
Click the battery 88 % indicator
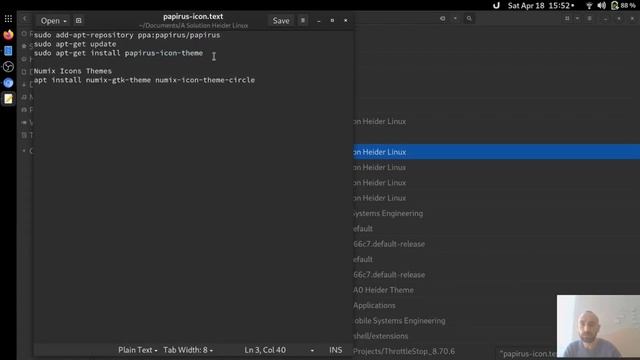[x=623, y=6]
